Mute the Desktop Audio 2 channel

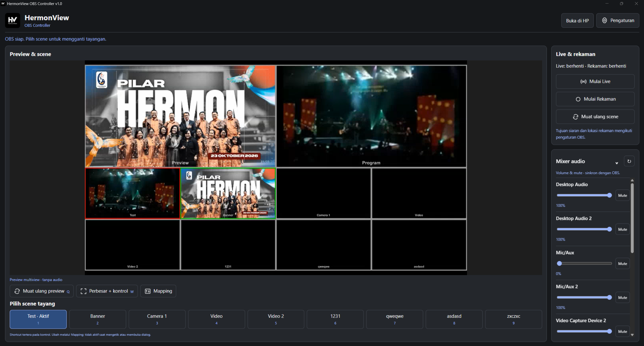tap(622, 229)
